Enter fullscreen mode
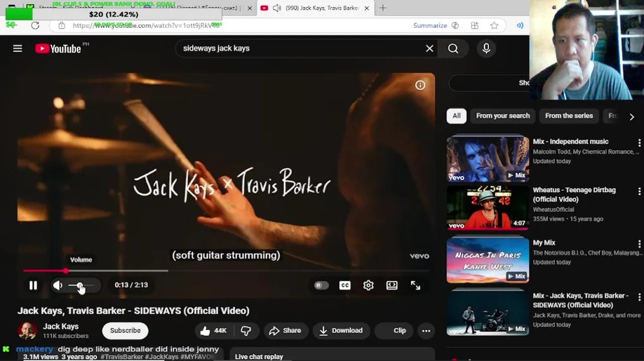Image resolution: width=644 pixels, height=361 pixels. coord(415,285)
